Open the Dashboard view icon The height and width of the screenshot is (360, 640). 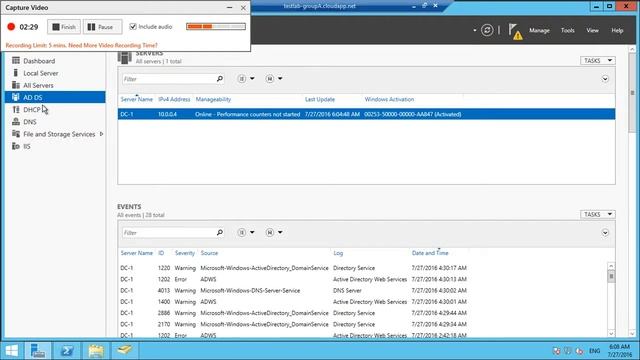coord(16,60)
